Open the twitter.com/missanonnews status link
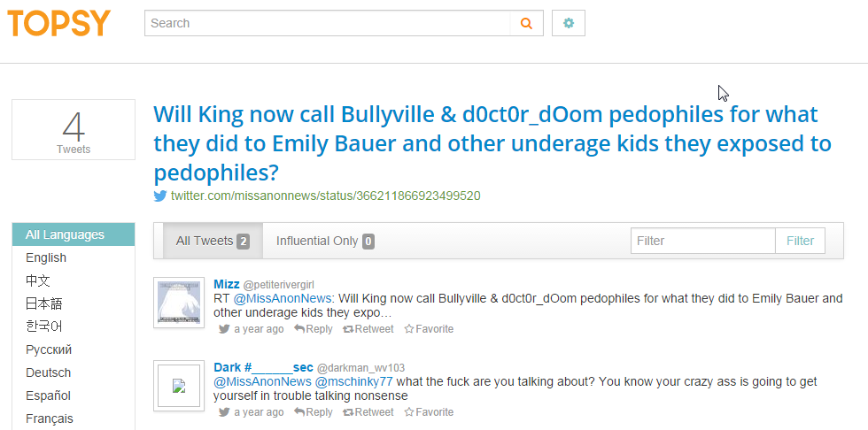 point(325,196)
